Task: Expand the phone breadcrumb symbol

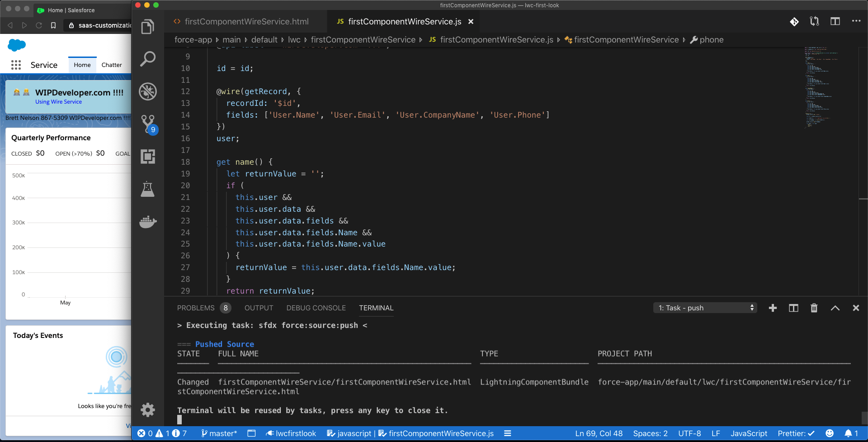Action: click(707, 40)
